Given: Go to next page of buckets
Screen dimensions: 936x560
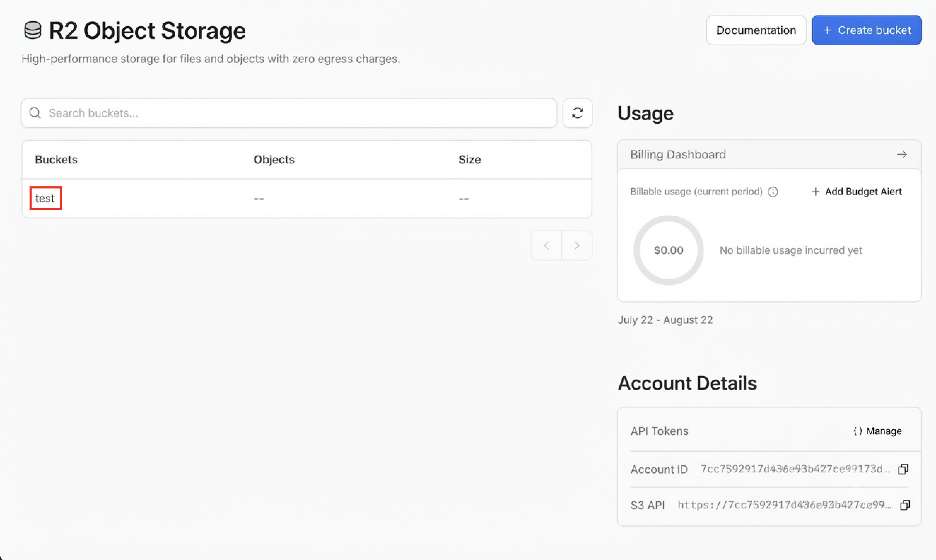Looking at the screenshot, I should 577,245.
